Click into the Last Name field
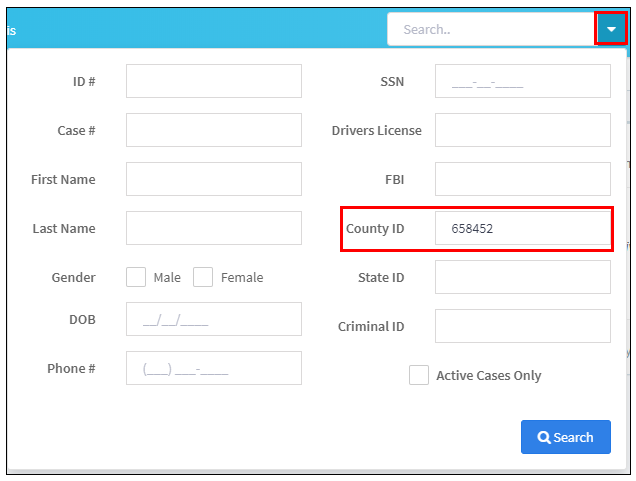 [214, 228]
